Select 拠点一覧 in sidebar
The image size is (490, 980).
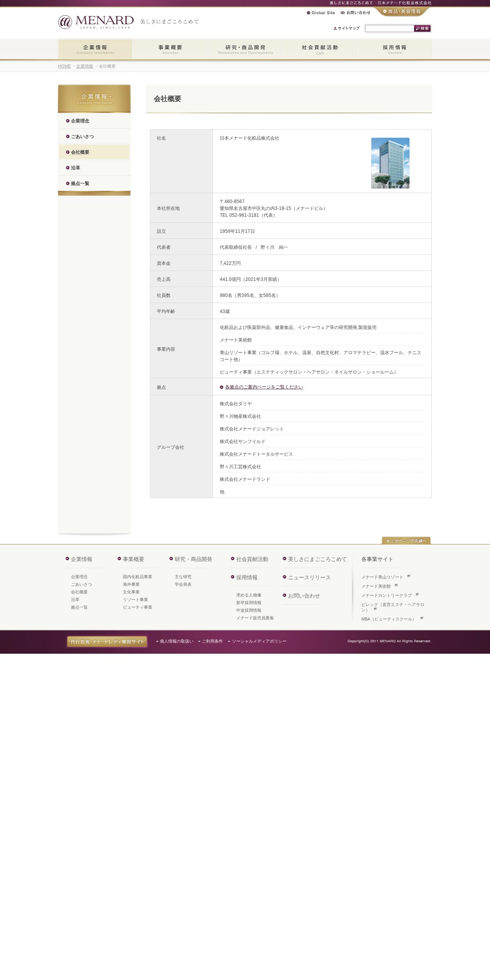[x=94, y=183]
